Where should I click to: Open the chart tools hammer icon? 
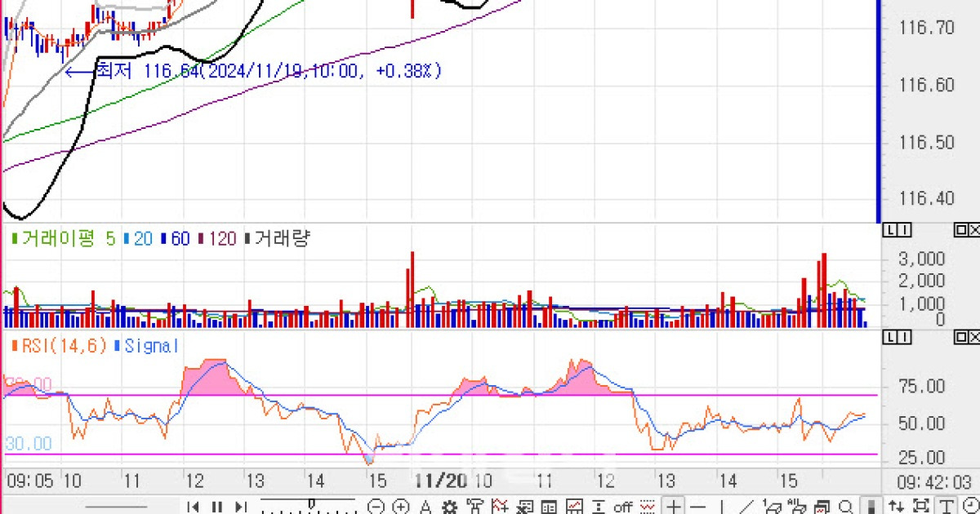pos(474,506)
